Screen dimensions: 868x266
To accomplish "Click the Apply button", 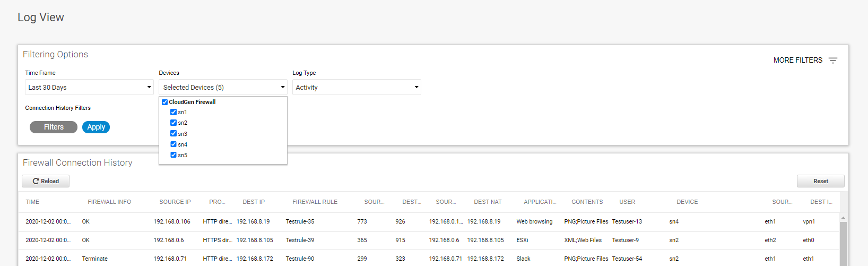I will (x=96, y=127).
